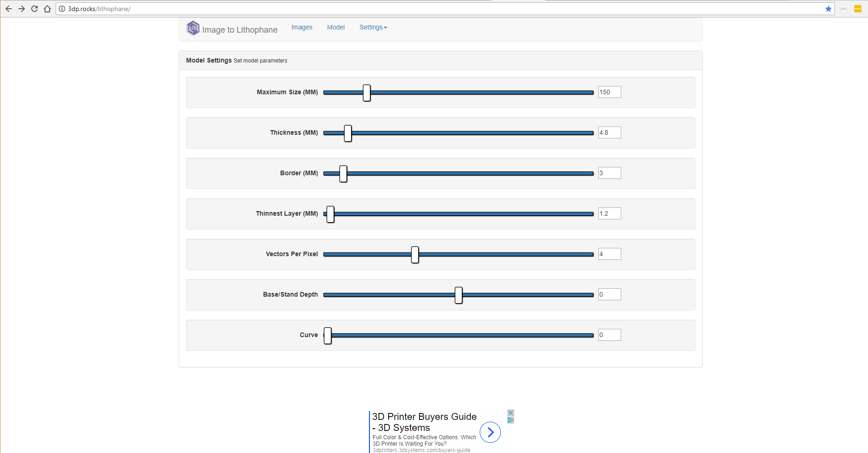
Task: Open the Settings dropdown menu
Action: tap(373, 27)
